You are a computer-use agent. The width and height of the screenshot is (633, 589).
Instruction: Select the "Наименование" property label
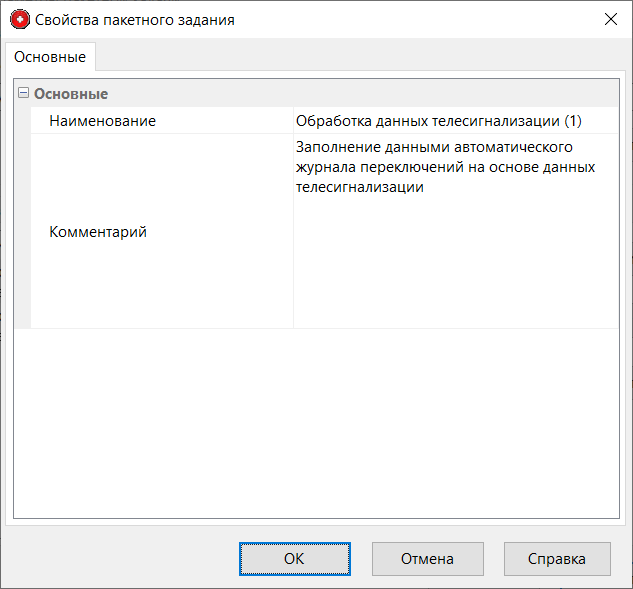coord(102,121)
